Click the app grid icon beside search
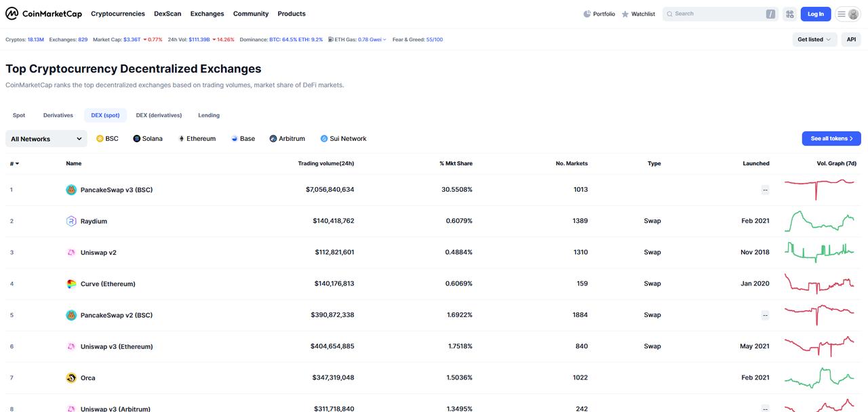 (x=790, y=14)
